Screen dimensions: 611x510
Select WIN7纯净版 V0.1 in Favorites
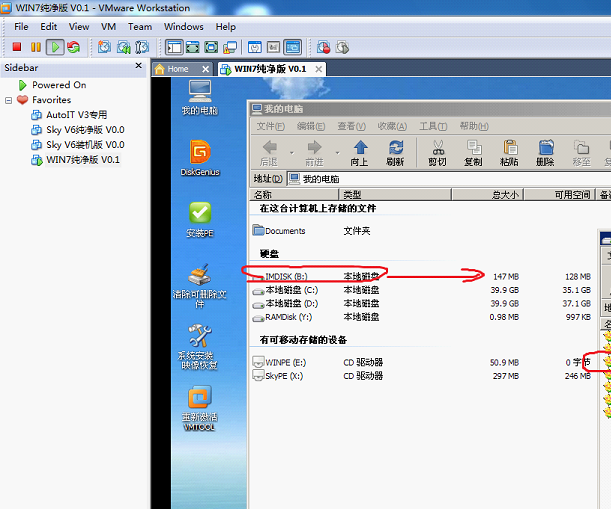point(83,159)
